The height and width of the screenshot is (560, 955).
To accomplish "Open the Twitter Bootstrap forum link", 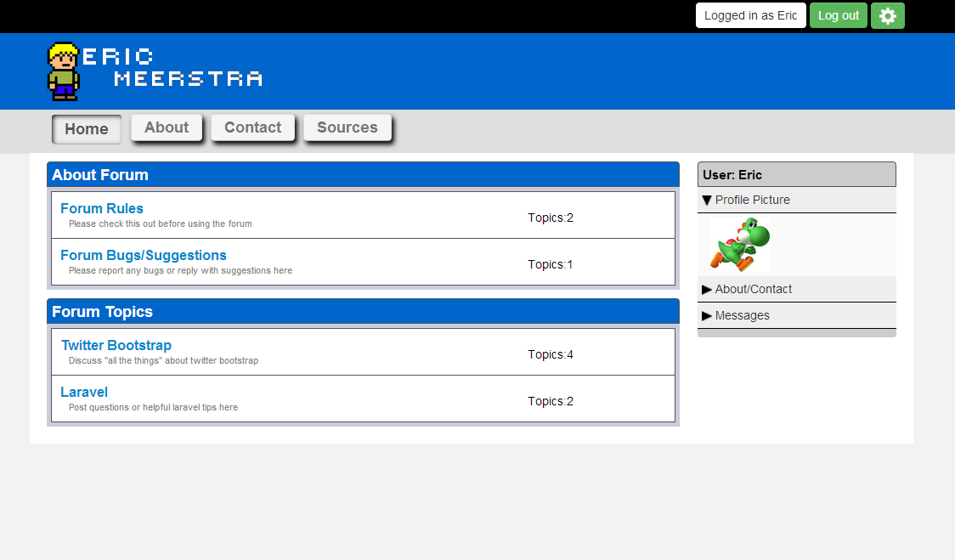I will (116, 346).
